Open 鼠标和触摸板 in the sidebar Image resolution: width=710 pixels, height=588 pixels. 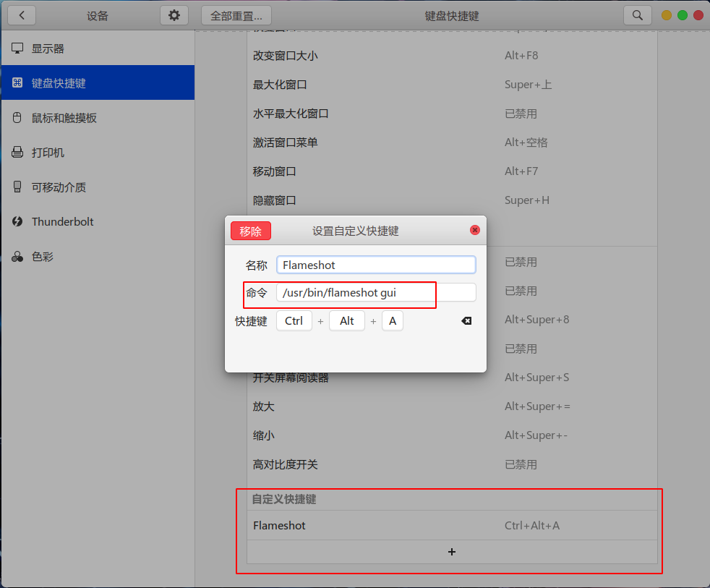pos(98,118)
